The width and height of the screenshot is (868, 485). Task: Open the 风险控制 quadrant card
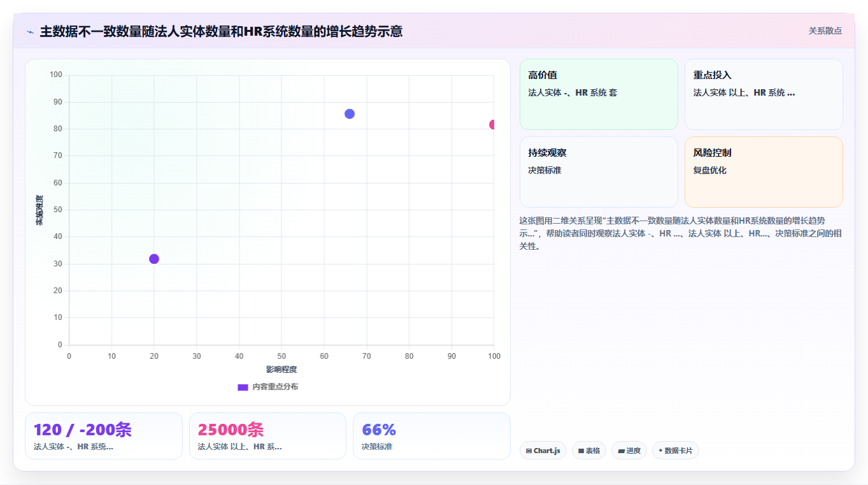tap(764, 172)
